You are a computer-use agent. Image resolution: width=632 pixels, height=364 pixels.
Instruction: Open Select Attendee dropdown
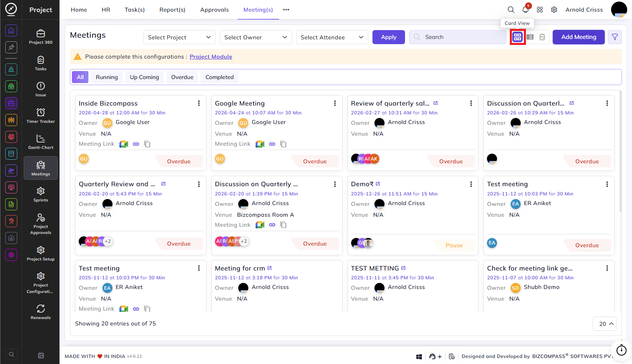coord(332,37)
